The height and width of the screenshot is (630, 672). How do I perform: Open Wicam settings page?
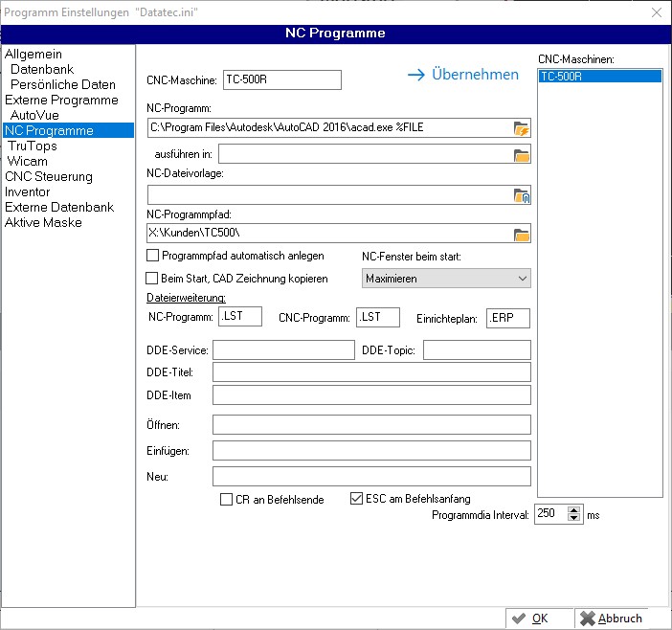(x=28, y=161)
